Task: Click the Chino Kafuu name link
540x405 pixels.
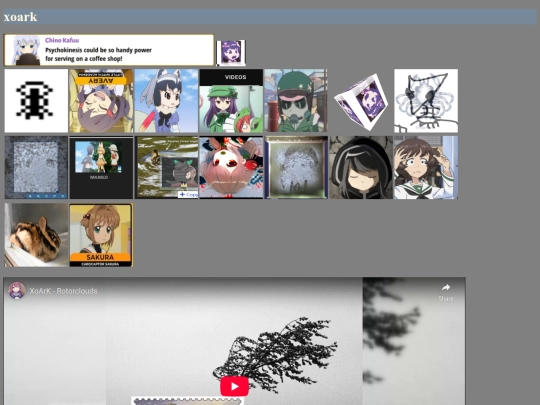Action: coord(62,40)
